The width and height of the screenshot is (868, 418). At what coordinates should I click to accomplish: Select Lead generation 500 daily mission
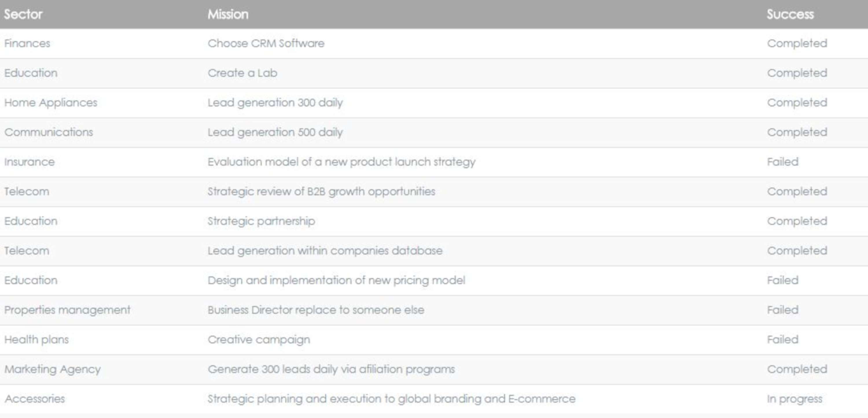tap(275, 132)
